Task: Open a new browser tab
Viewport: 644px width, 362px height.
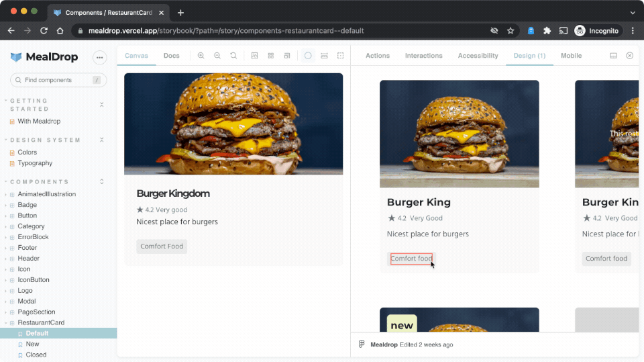Action: point(180,13)
